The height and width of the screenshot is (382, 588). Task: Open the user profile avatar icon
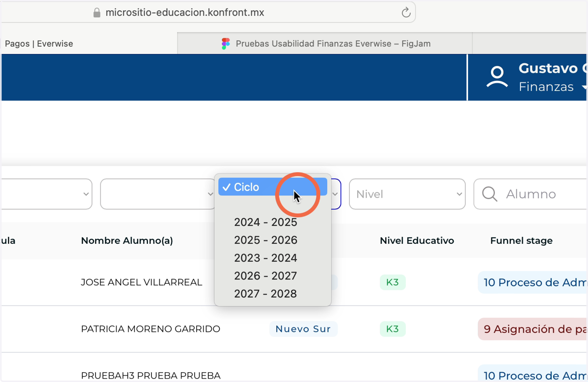coord(497,77)
